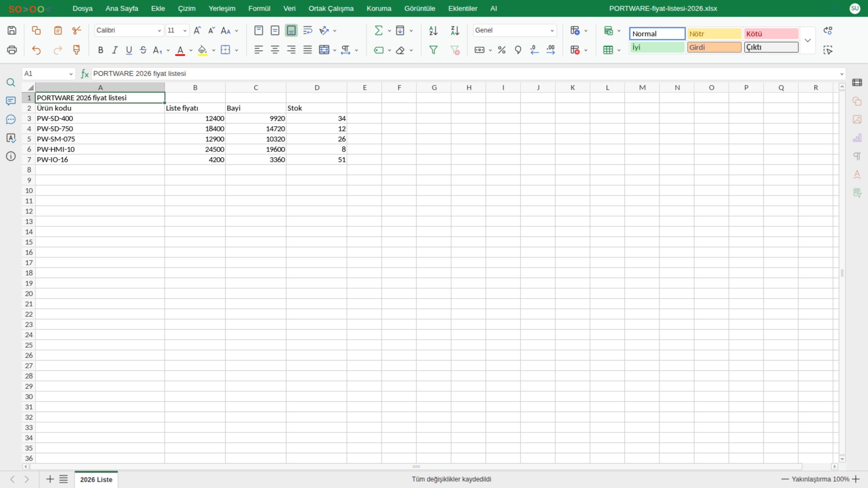
Task: Apply the Kötü cell style
Action: [x=771, y=34]
